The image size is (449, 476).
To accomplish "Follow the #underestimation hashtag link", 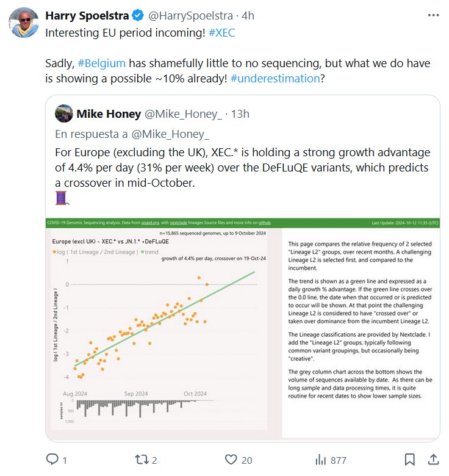I will tap(275, 78).
